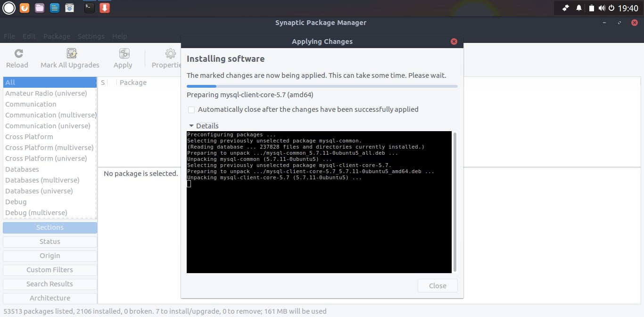Switch to the Sections filter view

click(50, 227)
